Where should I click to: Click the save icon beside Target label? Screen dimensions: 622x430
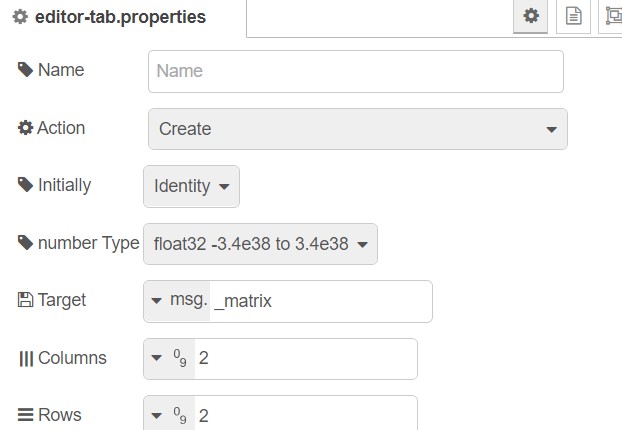25,300
